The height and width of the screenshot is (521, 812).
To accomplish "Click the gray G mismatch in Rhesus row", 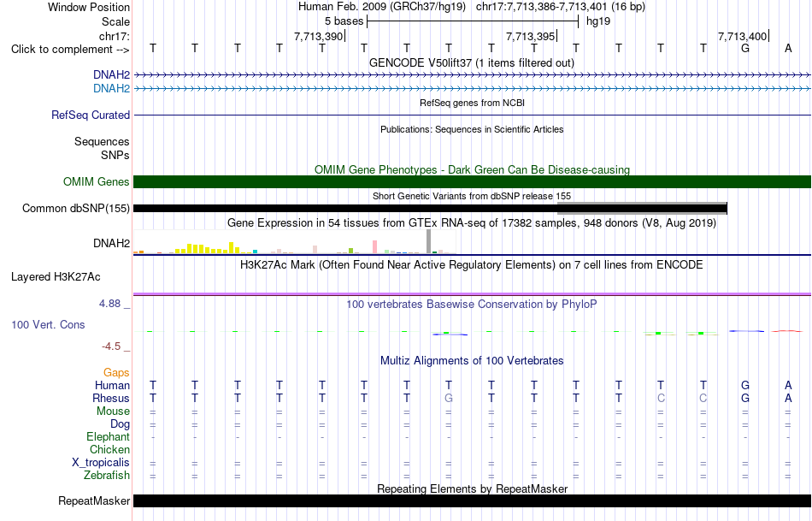I will pos(449,398).
